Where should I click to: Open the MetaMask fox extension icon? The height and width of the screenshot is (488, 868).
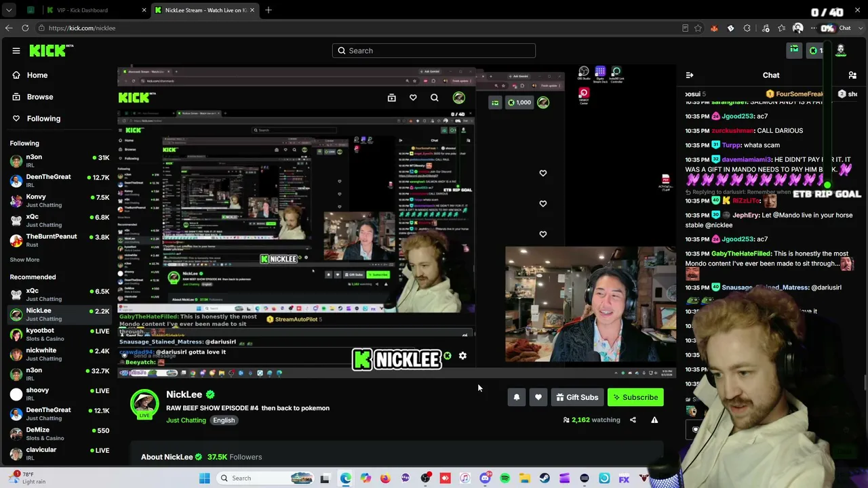tap(714, 28)
